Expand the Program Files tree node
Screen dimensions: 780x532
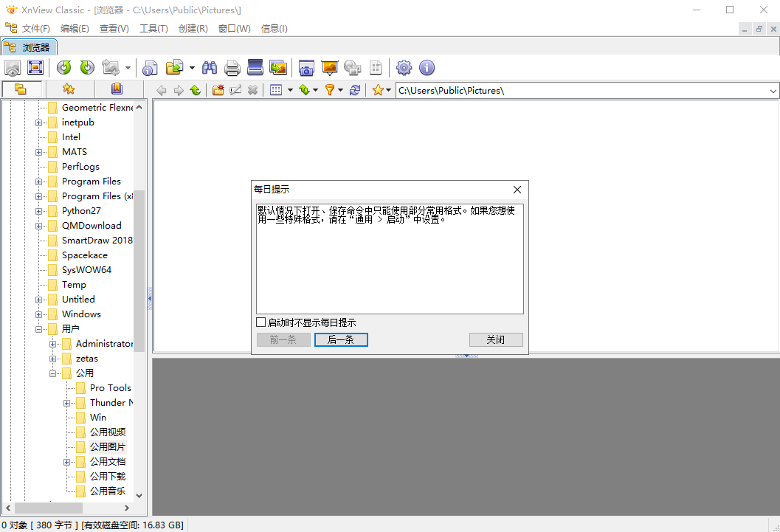(39, 182)
